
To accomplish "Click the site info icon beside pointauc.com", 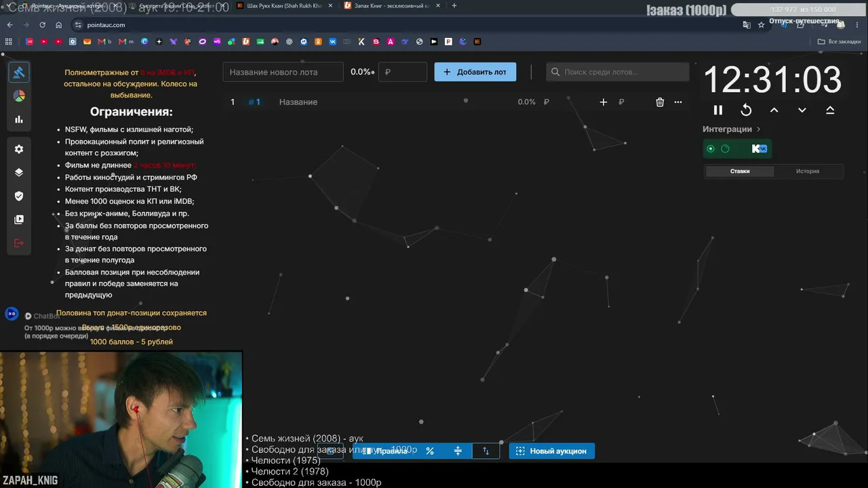I will (78, 25).
